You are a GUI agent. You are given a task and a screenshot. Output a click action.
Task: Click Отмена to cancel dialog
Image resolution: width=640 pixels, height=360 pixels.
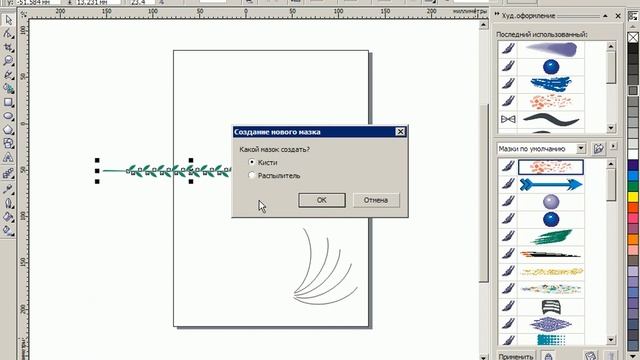pyautogui.click(x=376, y=200)
